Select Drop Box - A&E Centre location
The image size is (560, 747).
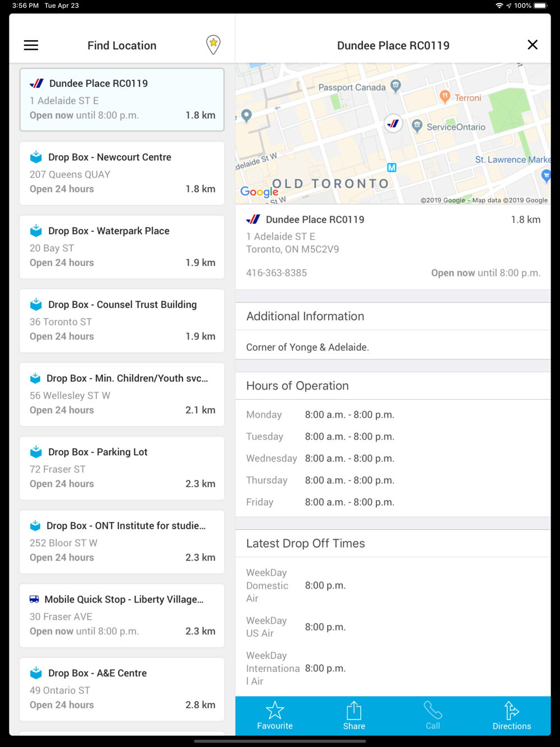tap(122, 689)
